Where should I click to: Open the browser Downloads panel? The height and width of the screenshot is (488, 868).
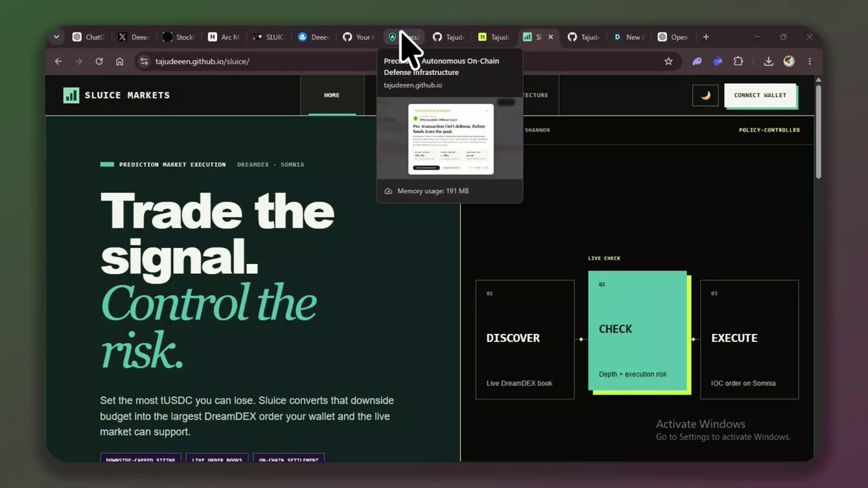[x=769, y=61]
